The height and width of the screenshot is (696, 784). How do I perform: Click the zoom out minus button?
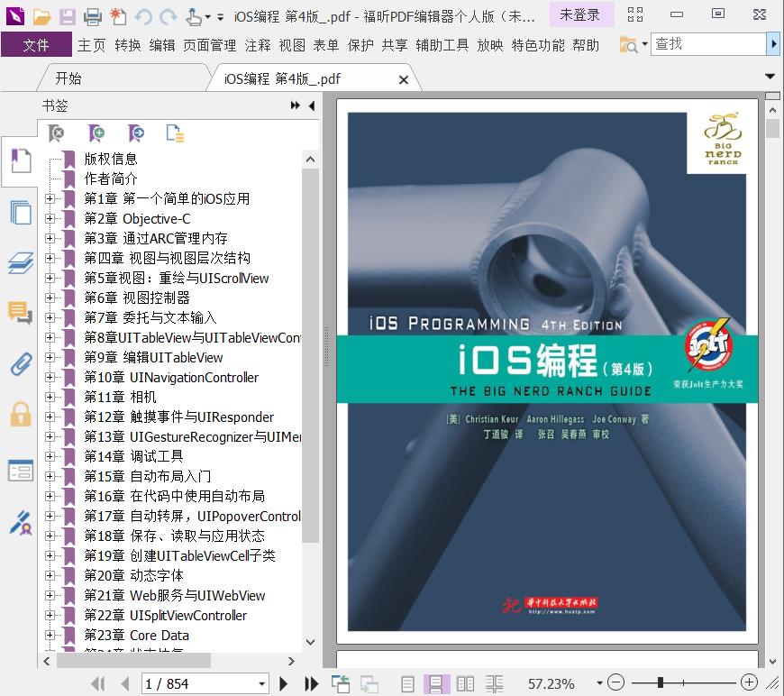click(x=616, y=682)
